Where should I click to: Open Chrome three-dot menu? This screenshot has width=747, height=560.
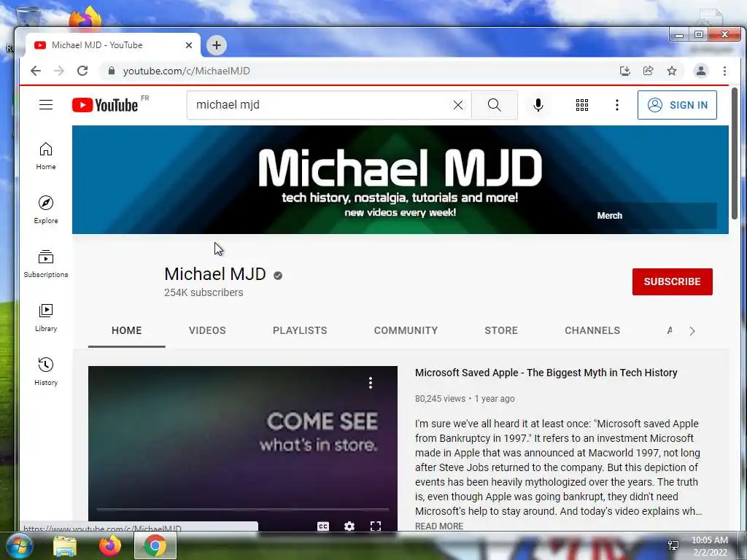tap(724, 71)
